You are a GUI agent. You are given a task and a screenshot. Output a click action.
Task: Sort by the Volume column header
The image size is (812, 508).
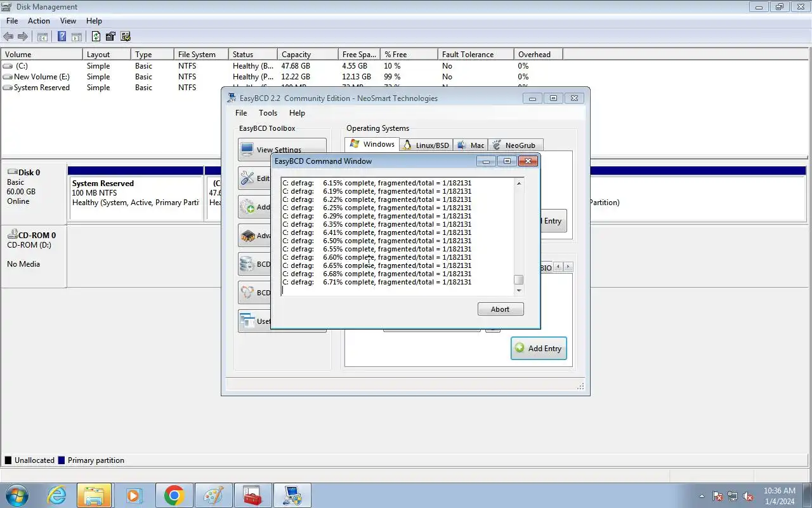point(42,55)
